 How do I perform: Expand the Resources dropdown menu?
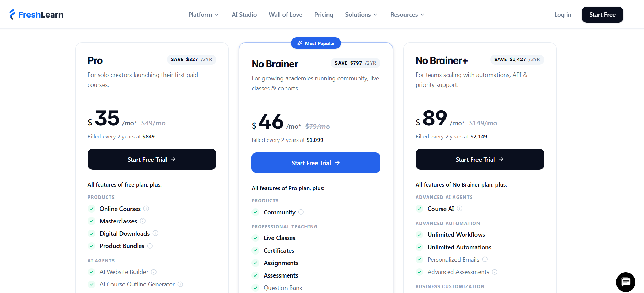pyautogui.click(x=407, y=15)
